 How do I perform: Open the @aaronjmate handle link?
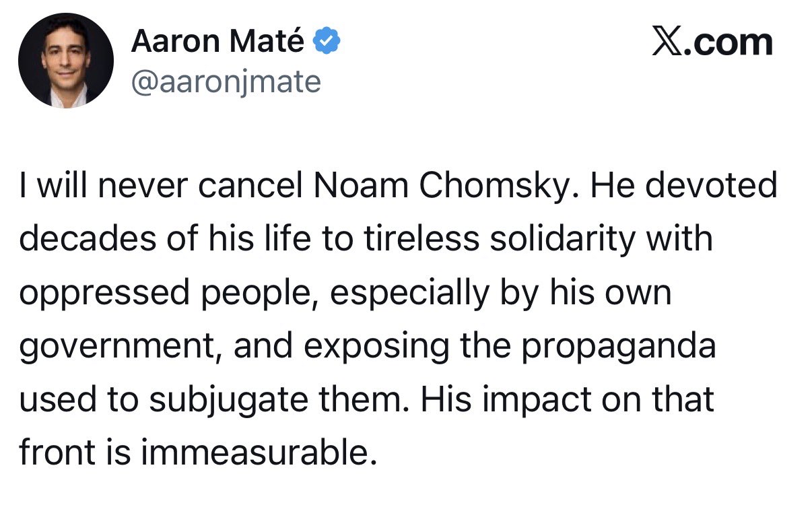click(x=226, y=82)
